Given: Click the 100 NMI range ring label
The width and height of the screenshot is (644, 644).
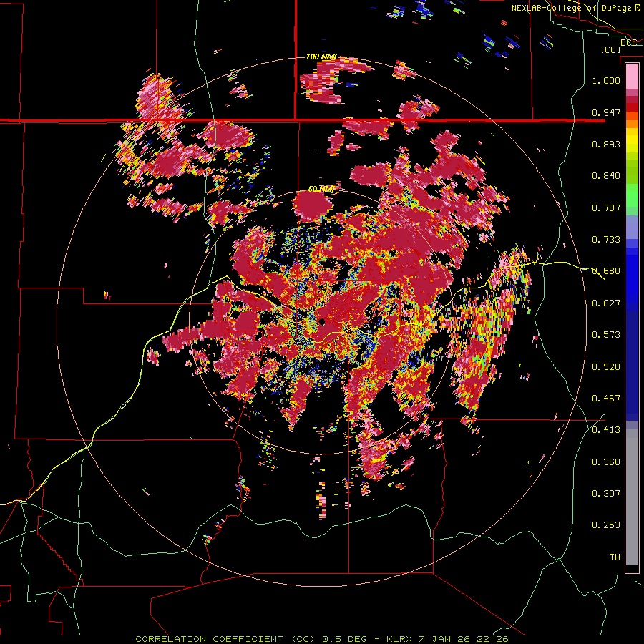Looking at the screenshot, I should pyautogui.click(x=321, y=57).
